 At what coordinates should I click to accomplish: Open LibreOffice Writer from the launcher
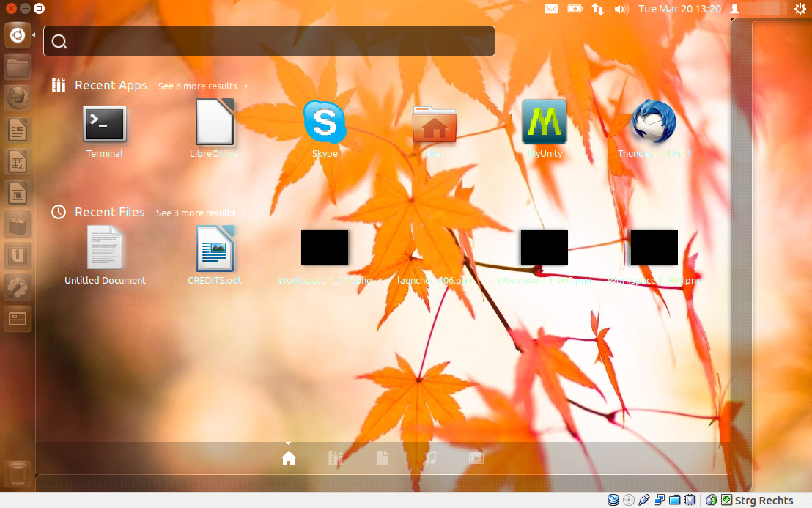[17, 130]
